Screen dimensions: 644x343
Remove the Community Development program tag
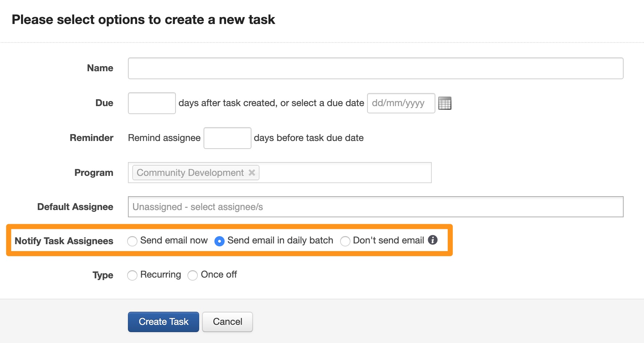coord(251,173)
